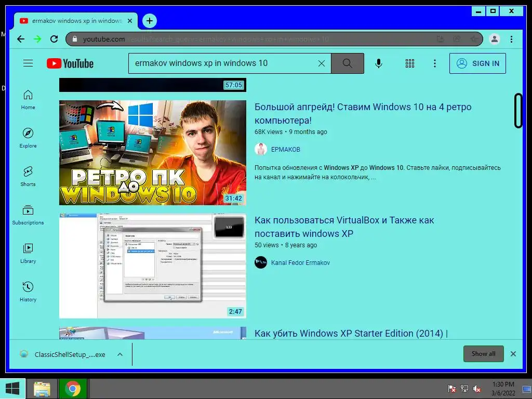
Task: Click Попытка обновления video description text
Action: [x=377, y=172]
